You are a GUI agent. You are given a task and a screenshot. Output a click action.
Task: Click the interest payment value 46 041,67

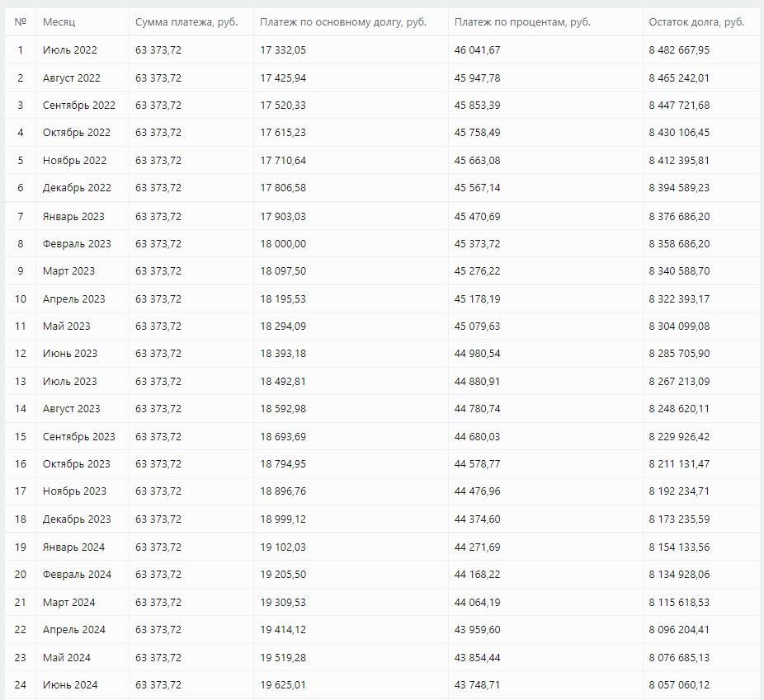[x=477, y=50]
